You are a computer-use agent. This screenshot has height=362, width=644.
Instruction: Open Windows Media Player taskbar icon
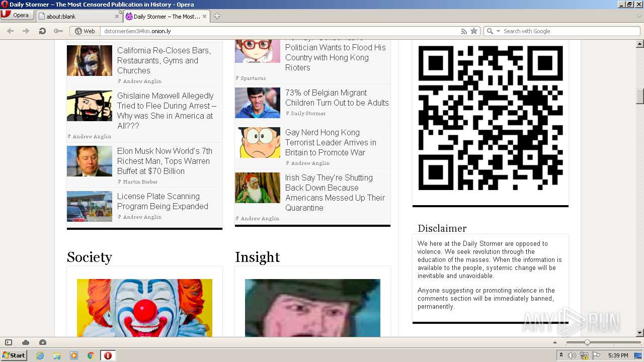pos(74,355)
